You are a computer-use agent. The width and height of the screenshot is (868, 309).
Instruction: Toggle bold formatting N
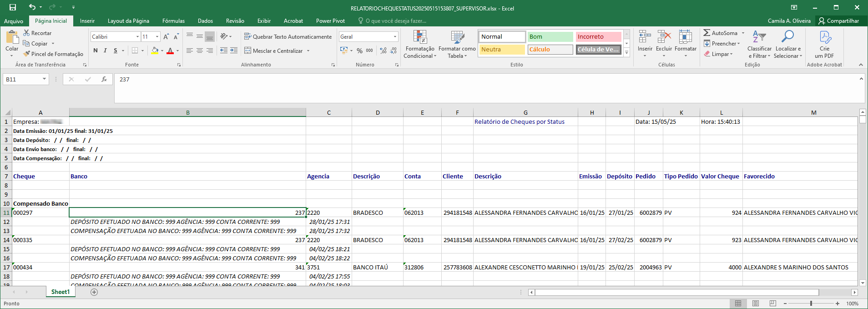[x=96, y=51]
